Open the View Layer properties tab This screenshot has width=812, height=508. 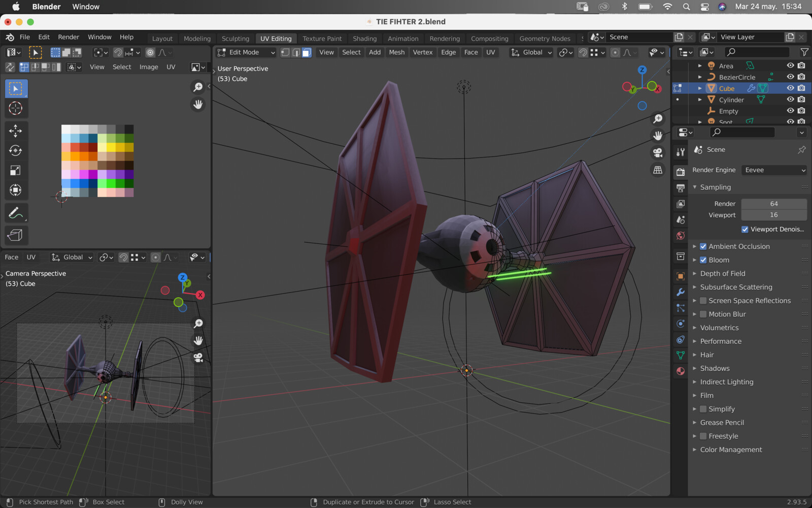click(x=681, y=204)
